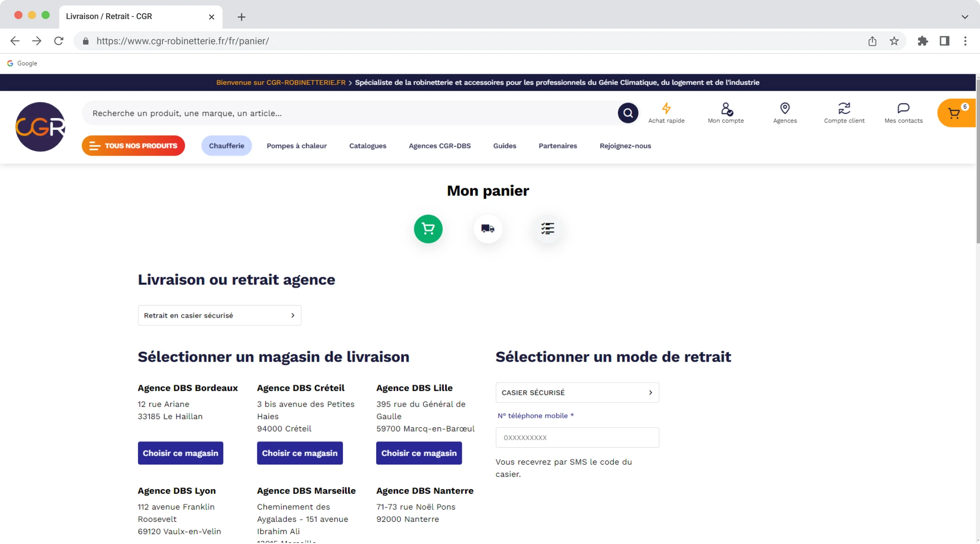Viewport: 980px width, 544px height.
Task: Select the delivery truck step icon
Action: [488, 229]
